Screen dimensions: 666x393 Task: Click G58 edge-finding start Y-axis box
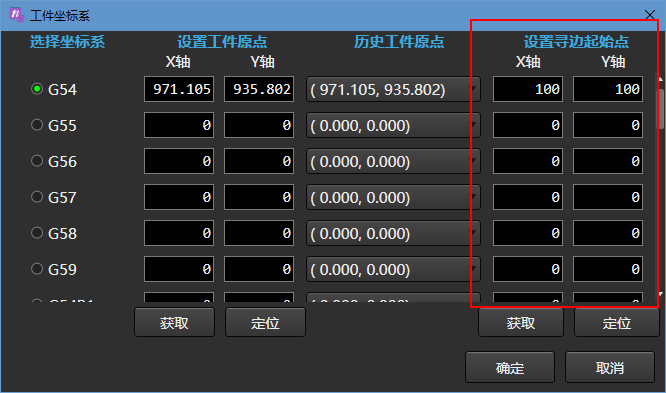(x=608, y=233)
